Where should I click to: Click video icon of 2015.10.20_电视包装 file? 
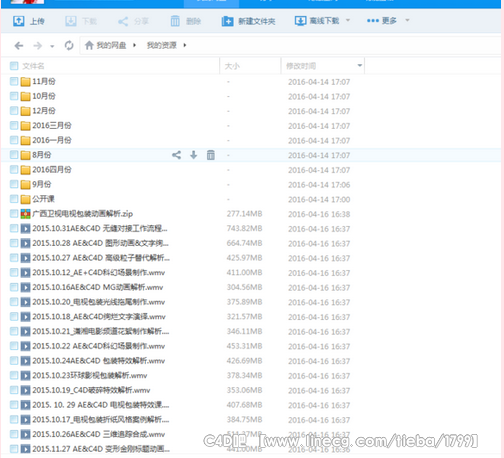25,302
